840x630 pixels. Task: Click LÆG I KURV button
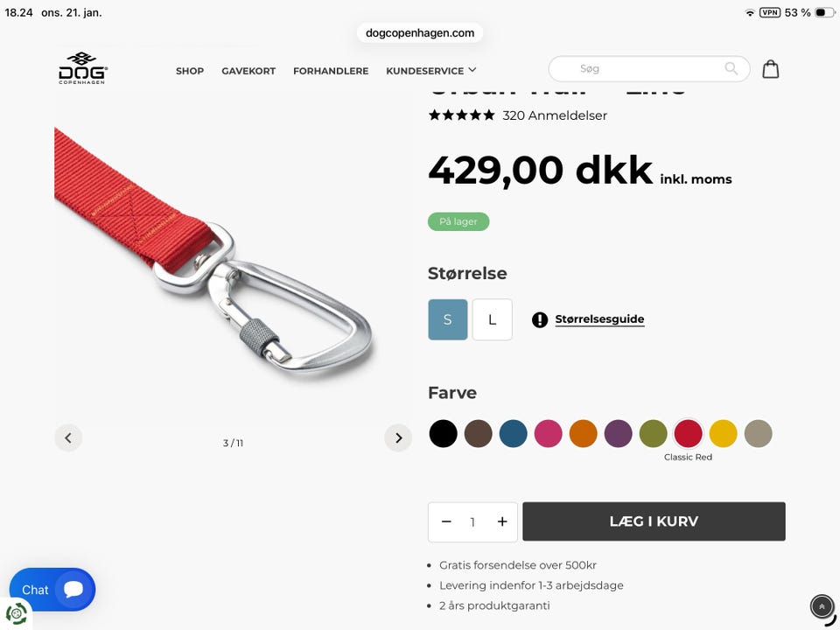pos(654,521)
